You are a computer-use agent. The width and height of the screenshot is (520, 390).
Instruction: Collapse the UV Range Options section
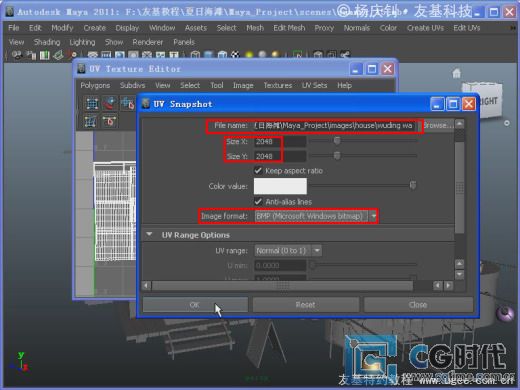pyautogui.click(x=149, y=235)
